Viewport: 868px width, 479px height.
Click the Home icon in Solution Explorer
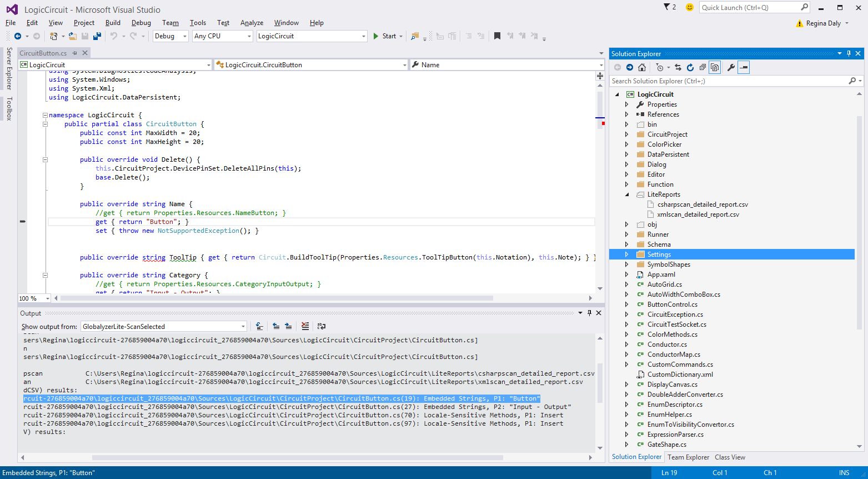pyautogui.click(x=642, y=67)
